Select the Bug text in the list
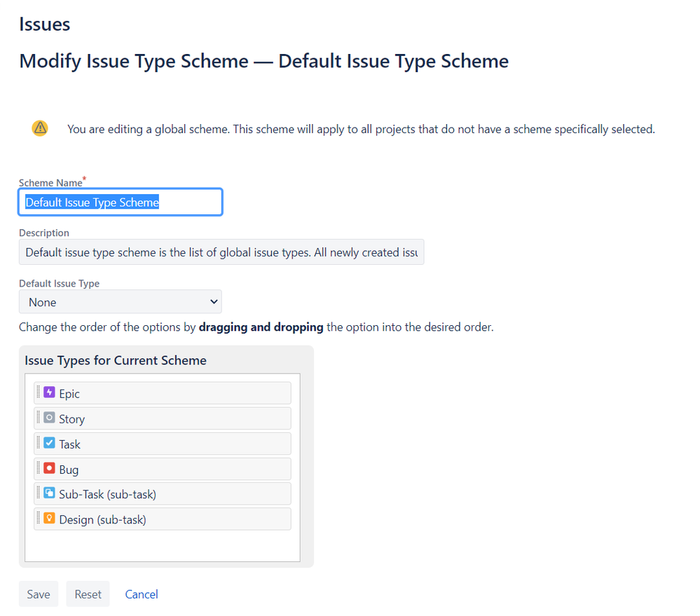The height and width of the screenshot is (616, 700). click(69, 470)
